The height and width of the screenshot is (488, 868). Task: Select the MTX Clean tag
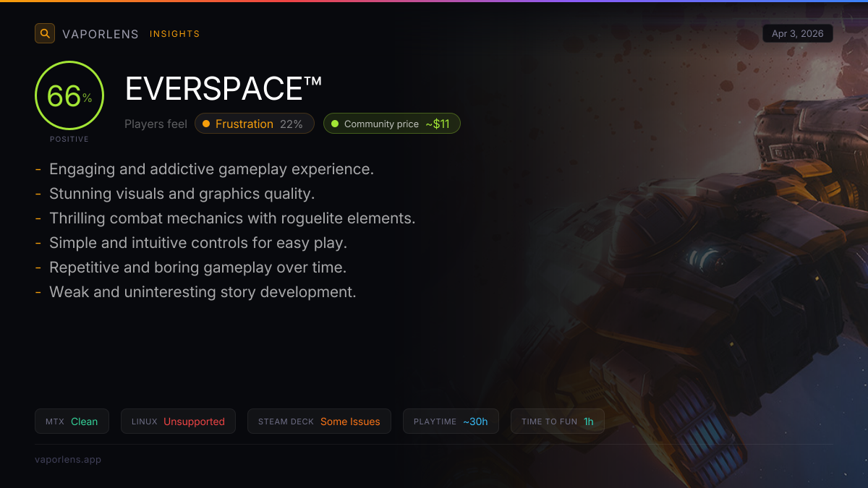pos(72,421)
